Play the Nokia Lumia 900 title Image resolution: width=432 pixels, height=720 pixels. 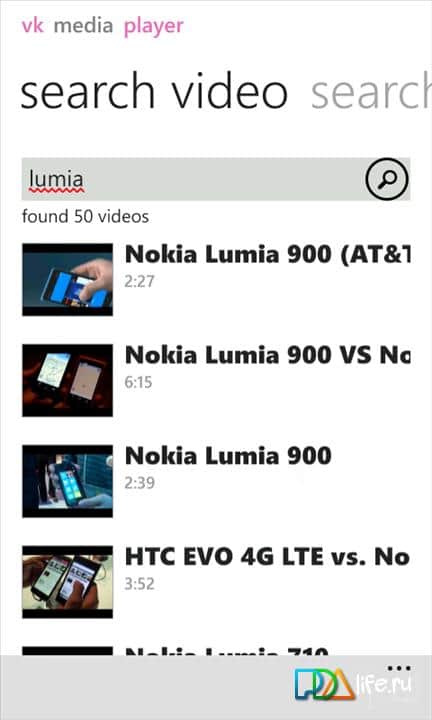[228, 456]
